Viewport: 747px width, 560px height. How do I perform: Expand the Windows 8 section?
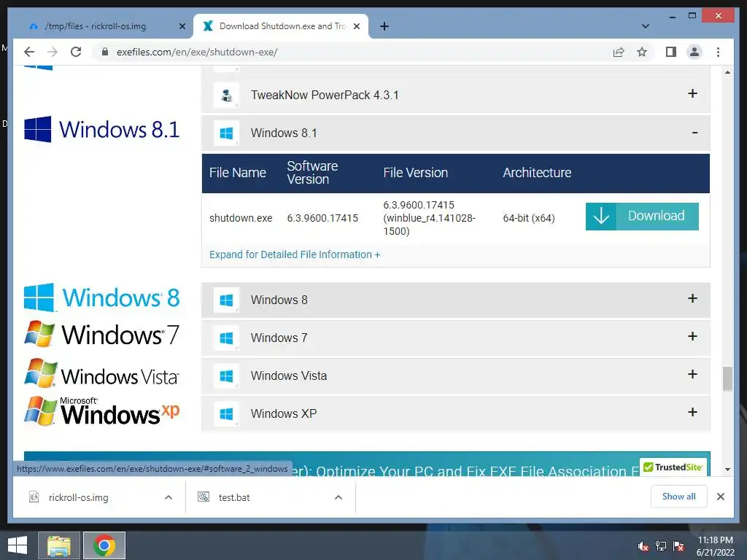693,298
